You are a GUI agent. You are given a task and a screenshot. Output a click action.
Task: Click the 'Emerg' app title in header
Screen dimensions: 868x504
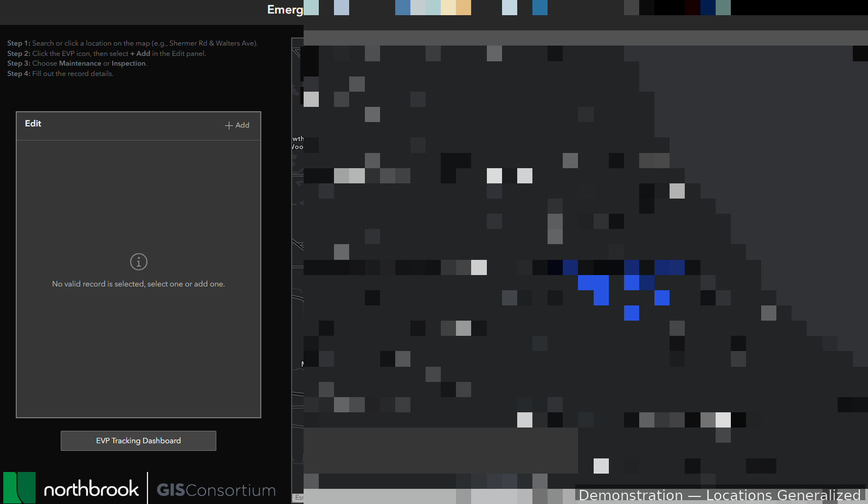point(285,10)
